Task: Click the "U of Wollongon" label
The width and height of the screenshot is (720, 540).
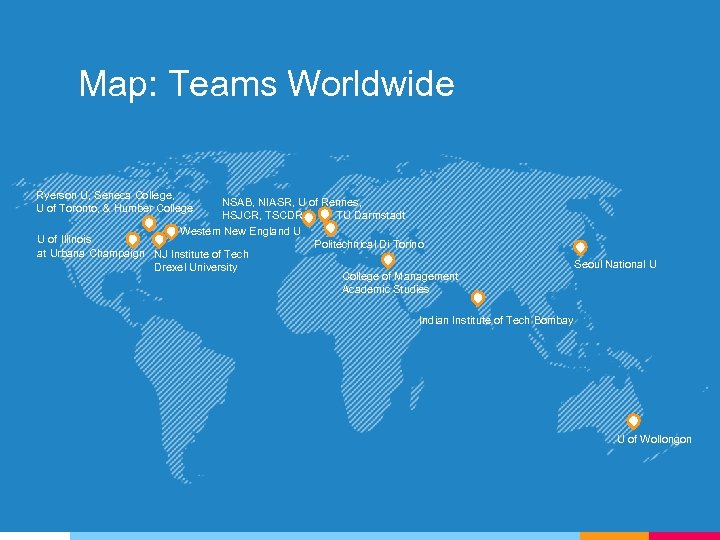Action: pyautogui.click(x=654, y=439)
